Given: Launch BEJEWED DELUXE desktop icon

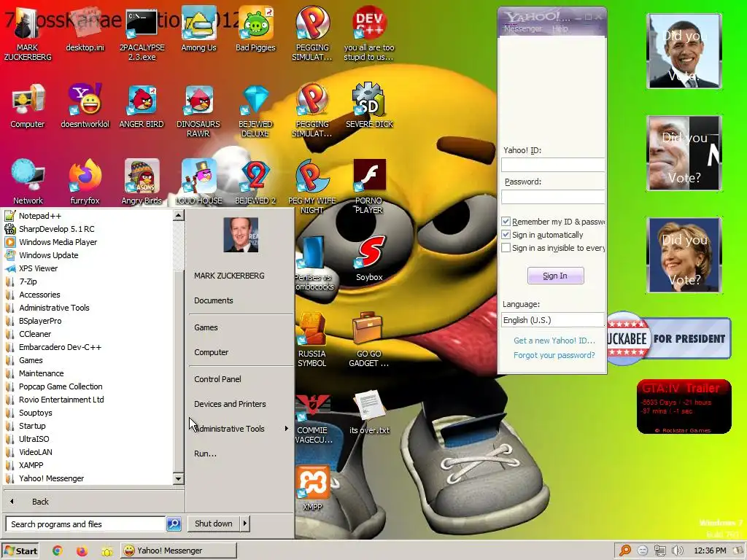Looking at the screenshot, I should click(x=256, y=111).
